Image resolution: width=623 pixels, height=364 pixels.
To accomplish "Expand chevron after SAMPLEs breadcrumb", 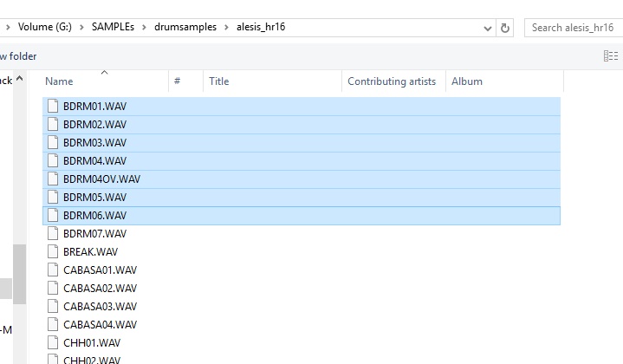I will click(144, 28).
